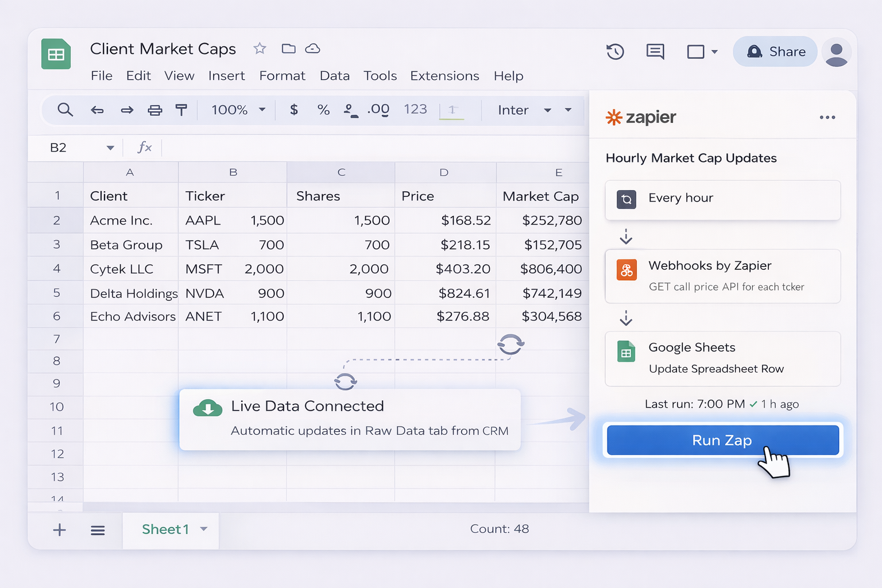Open the all sheets list icon
Image resolution: width=882 pixels, height=588 pixels.
coord(98,530)
